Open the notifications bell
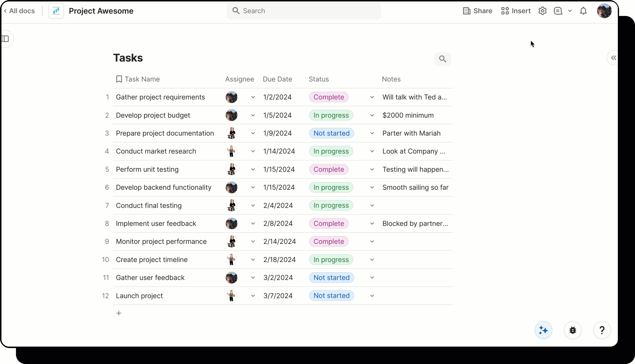The image size is (635, 364). tap(583, 11)
